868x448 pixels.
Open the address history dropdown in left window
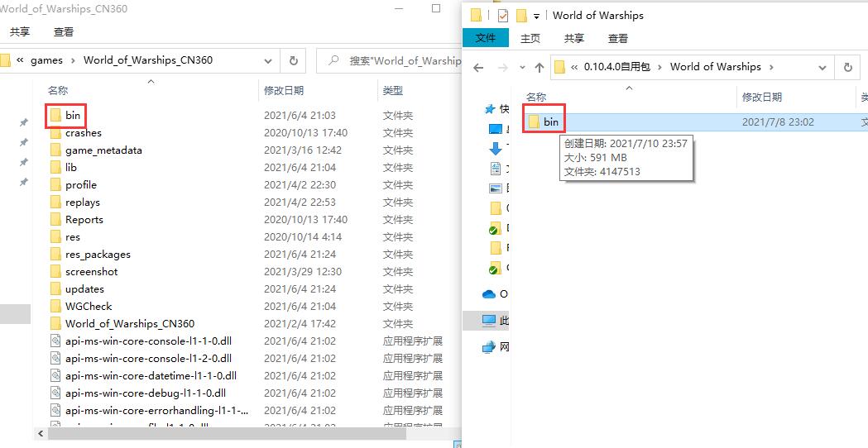point(269,60)
